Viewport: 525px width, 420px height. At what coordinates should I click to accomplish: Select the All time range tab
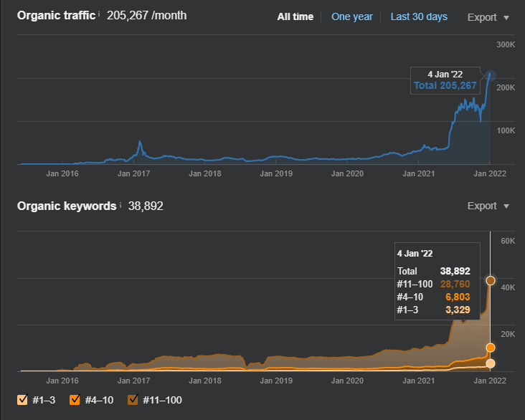(x=295, y=16)
